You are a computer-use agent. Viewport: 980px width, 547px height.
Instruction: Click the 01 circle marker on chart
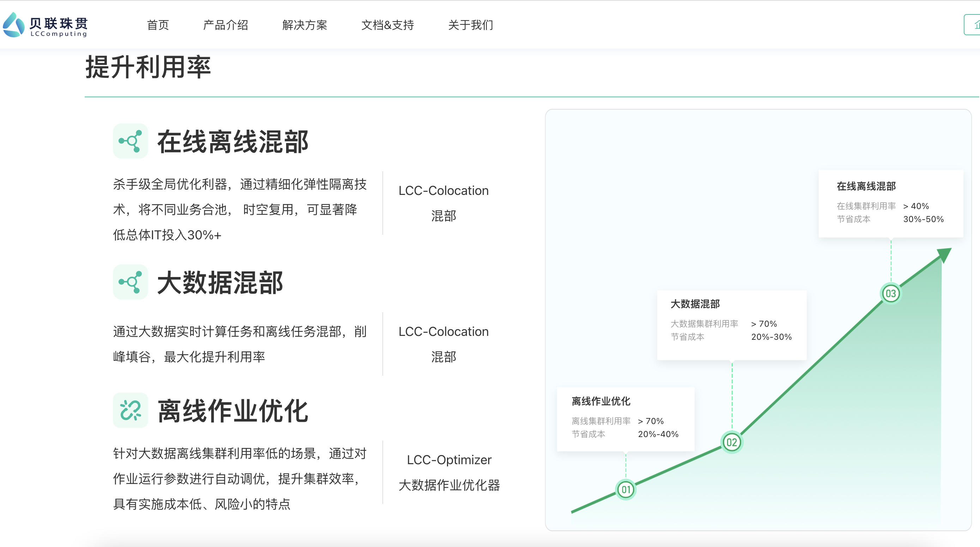[x=625, y=490]
